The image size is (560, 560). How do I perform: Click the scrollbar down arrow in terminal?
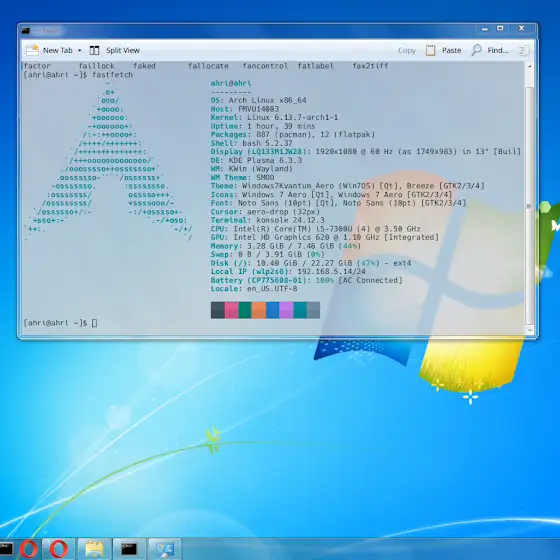click(529, 330)
